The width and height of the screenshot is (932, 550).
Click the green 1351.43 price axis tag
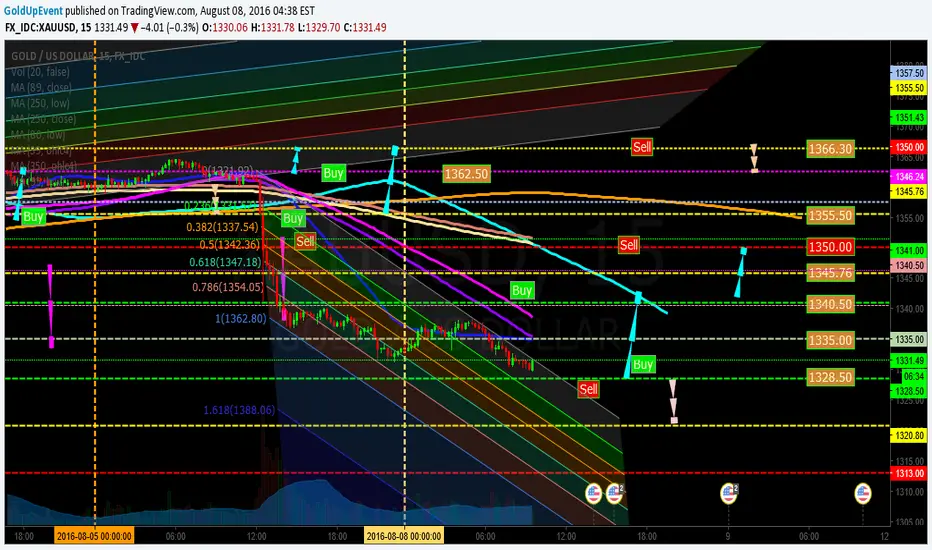(909, 118)
